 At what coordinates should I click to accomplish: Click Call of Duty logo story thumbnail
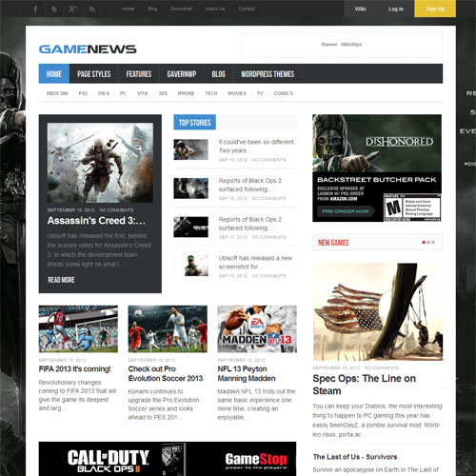(x=190, y=227)
